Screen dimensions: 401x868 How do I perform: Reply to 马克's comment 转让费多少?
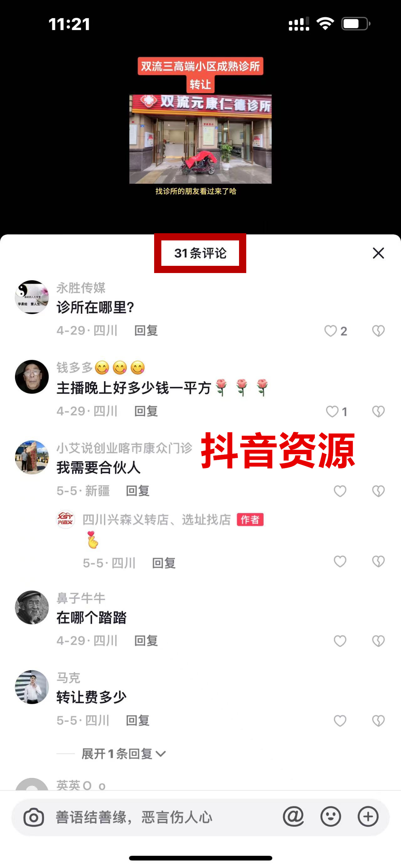[x=138, y=720]
